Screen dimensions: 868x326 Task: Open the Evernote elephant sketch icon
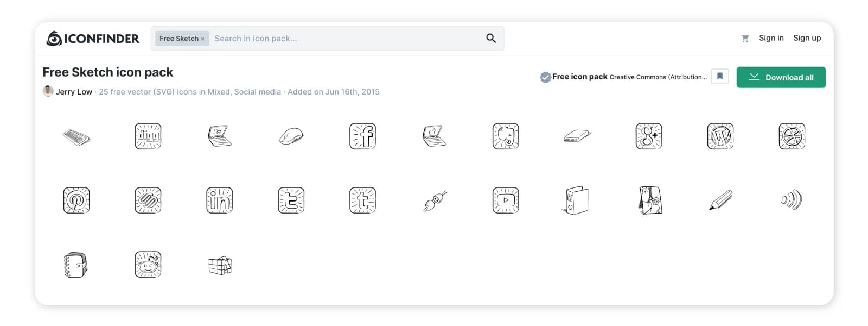click(506, 136)
